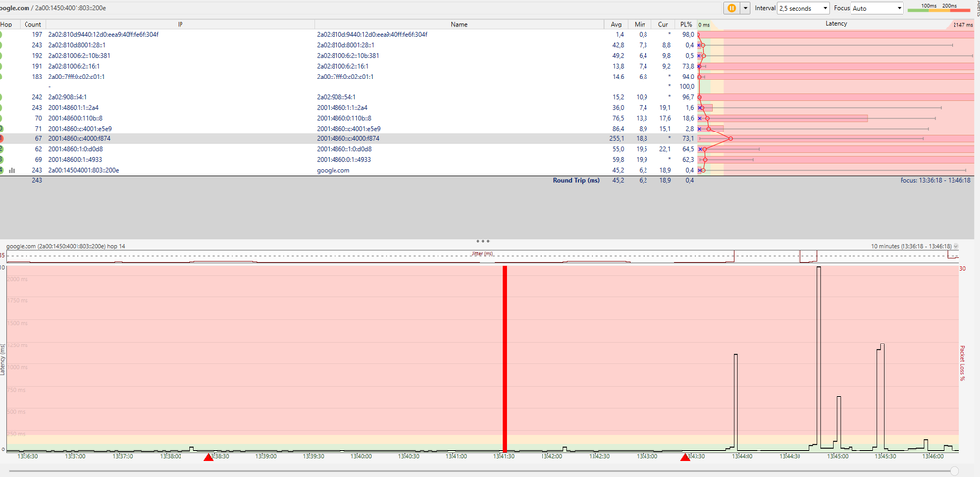
Task: Click the three-dot splitter handle above the graph
Action: (x=483, y=241)
